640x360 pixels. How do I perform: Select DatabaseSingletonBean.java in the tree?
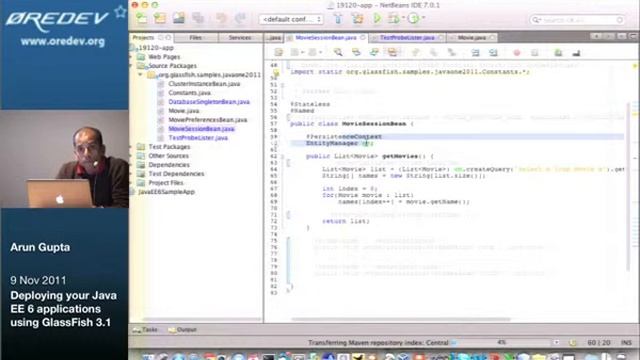point(209,102)
